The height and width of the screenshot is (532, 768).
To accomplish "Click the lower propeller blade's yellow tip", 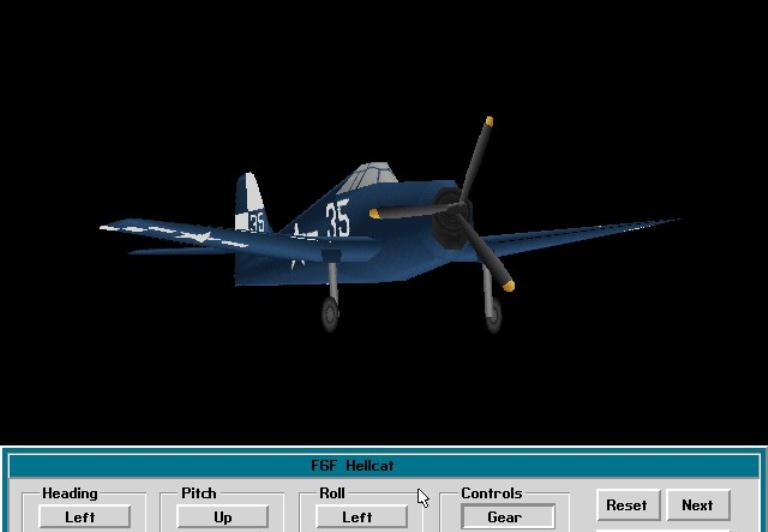I will pos(508,286).
